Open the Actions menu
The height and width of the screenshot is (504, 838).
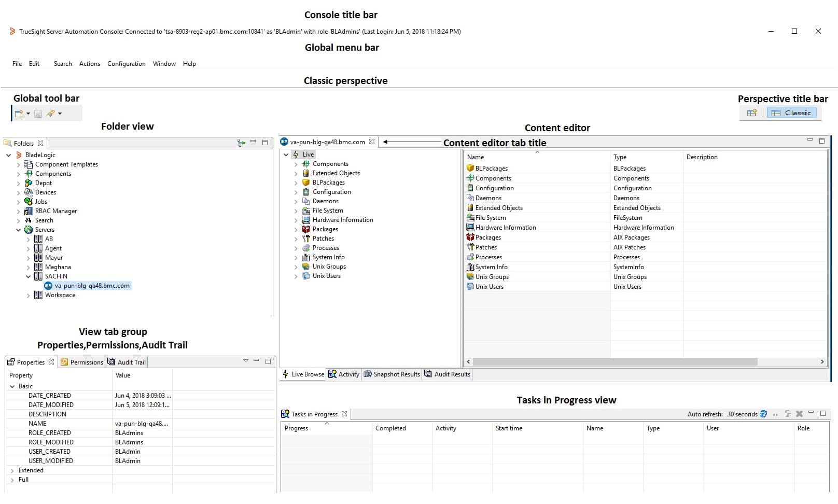click(x=90, y=64)
